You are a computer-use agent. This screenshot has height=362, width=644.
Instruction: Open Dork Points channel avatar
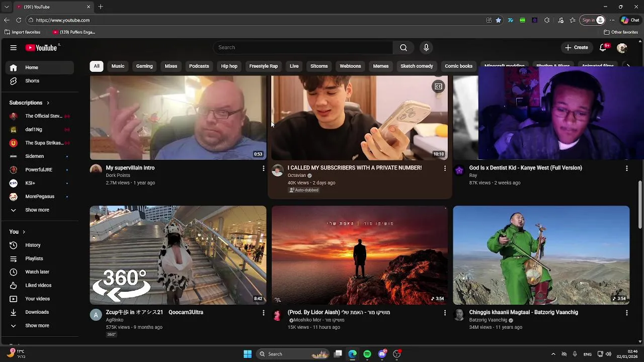click(96, 170)
